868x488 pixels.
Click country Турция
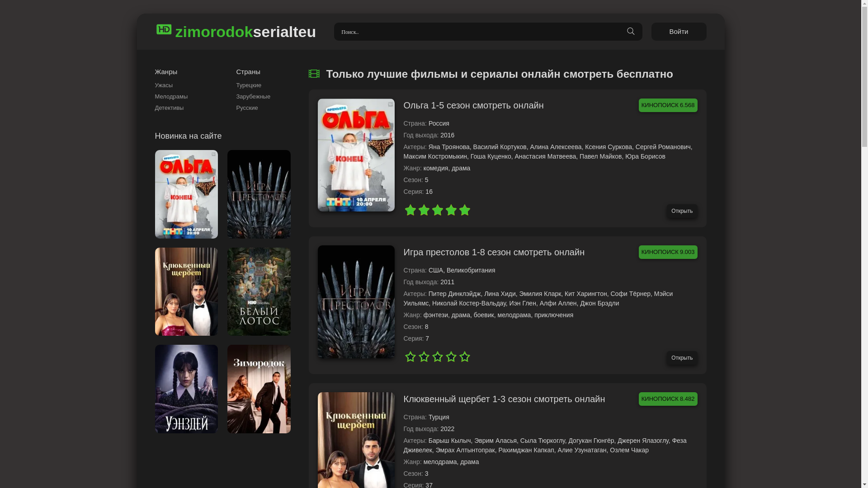[x=439, y=417]
